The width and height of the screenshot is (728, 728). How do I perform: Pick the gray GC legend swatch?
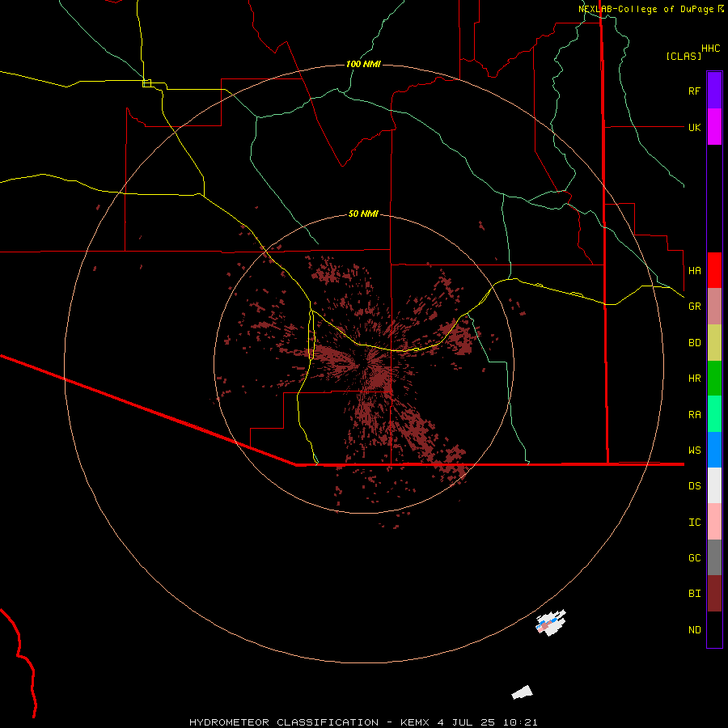click(x=714, y=557)
